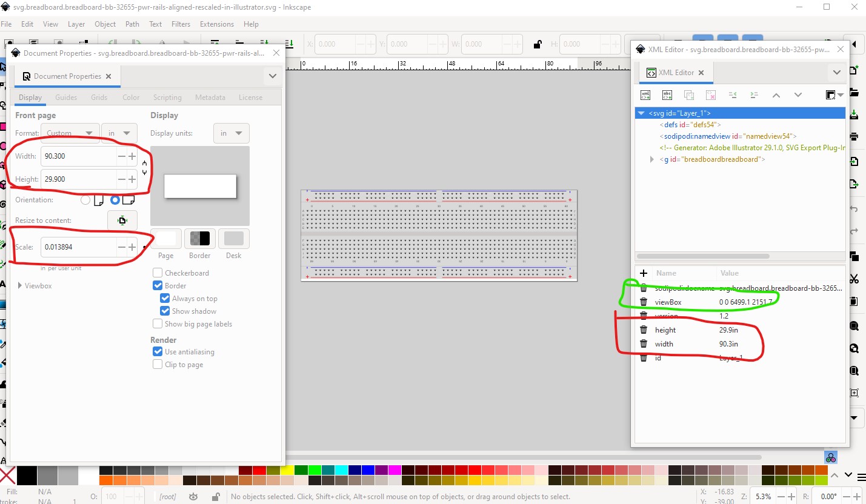Raise node with the up arrow
866x504 pixels.
coord(776,95)
